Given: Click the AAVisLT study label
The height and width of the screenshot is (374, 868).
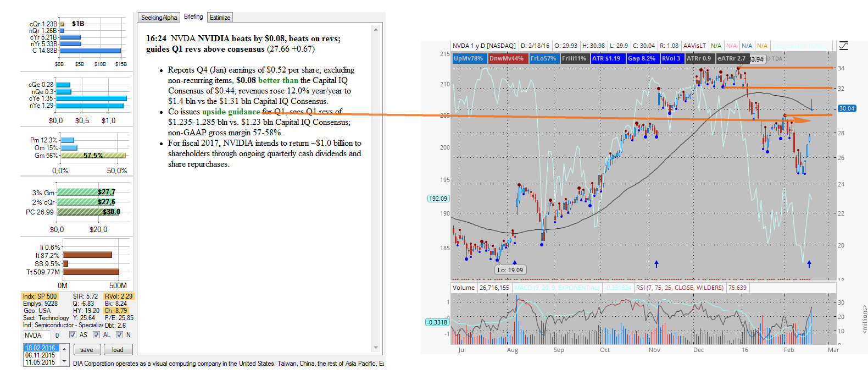Looking at the screenshot, I should pyautogui.click(x=695, y=46).
